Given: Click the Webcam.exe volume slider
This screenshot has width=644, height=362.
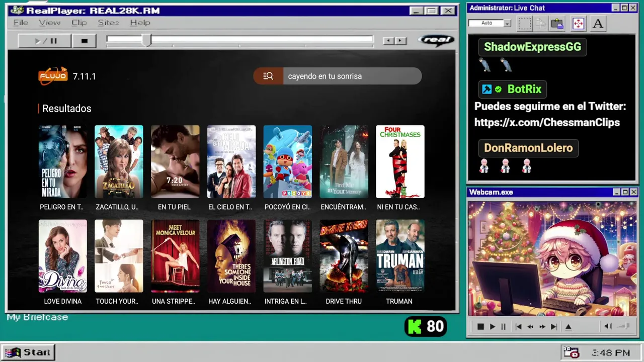Looking at the screenshot, I should (624, 326).
